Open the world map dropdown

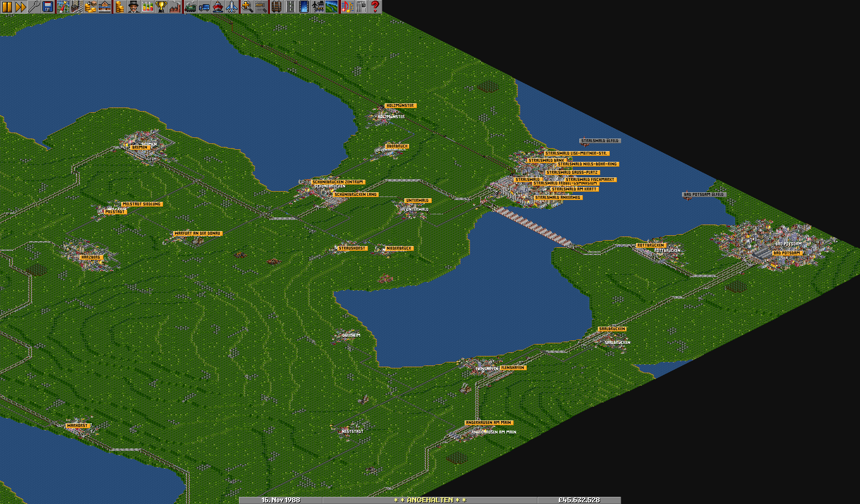click(x=63, y=7)
